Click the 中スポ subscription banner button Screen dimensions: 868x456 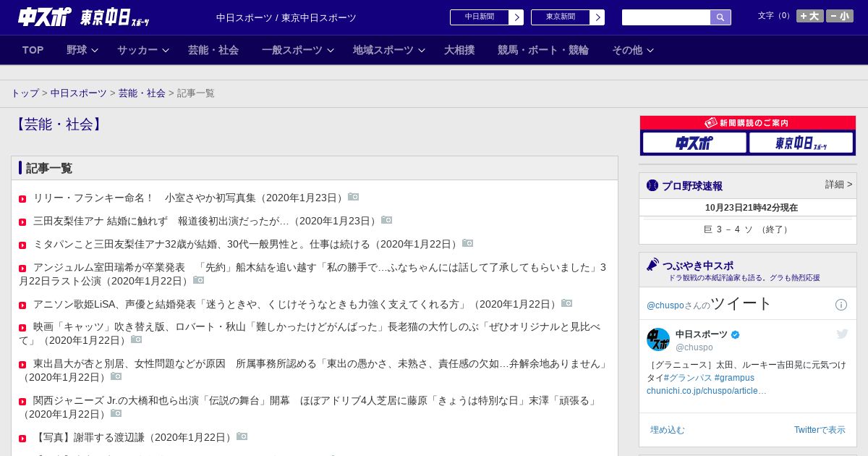pos(694,143)
